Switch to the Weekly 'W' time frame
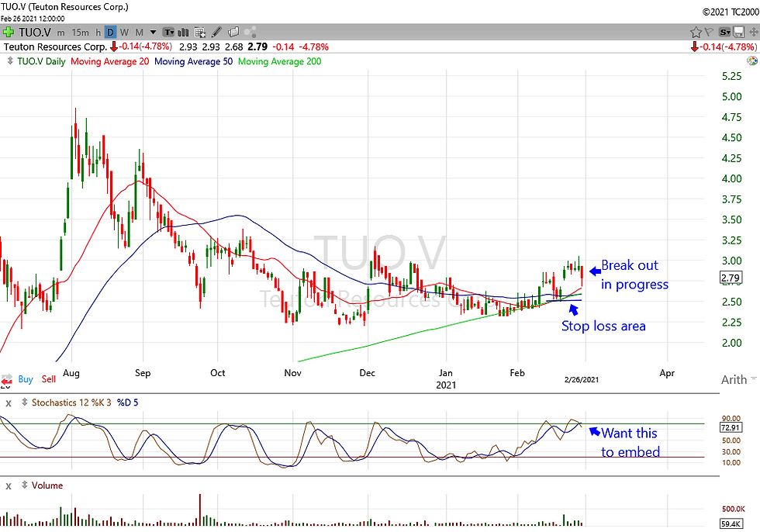 [125, 33]
